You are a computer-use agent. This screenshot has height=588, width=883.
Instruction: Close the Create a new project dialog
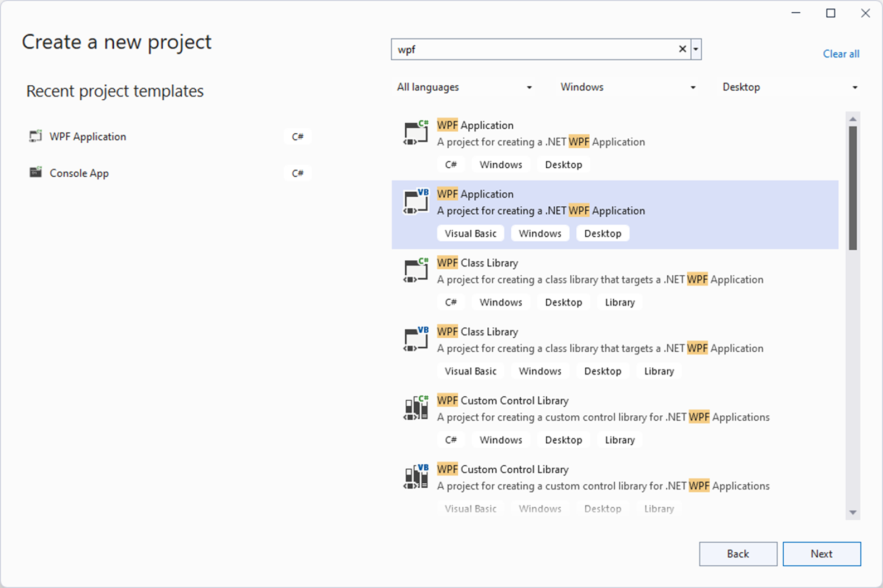point(865,13)
